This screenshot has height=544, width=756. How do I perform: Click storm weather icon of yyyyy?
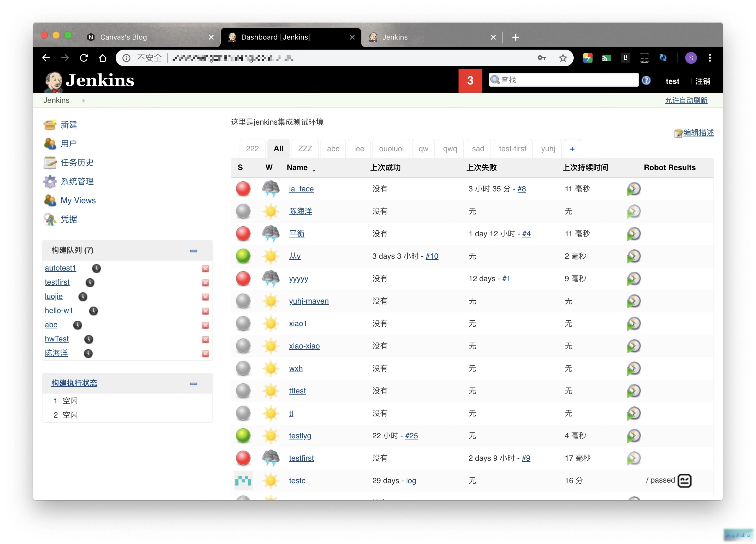click(271, 278)
